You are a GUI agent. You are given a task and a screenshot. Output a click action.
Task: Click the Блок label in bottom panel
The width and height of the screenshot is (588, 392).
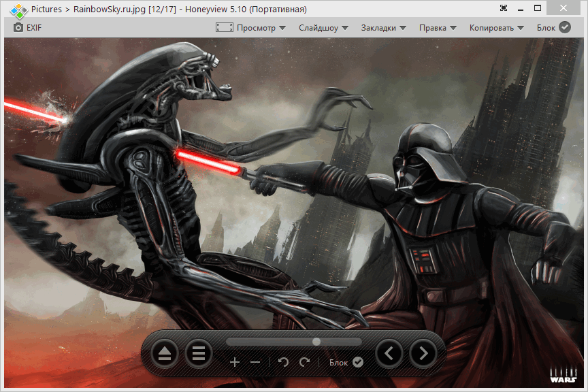pos(339,362)
